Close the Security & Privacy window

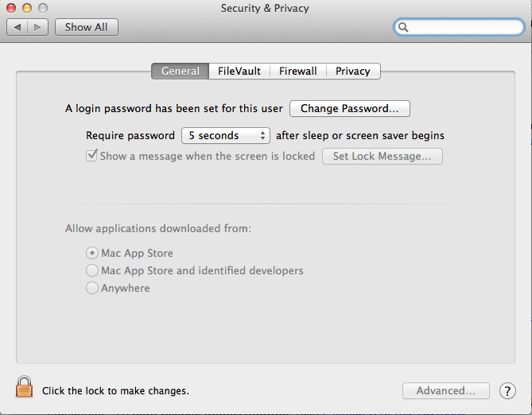[x=11, y=8]
